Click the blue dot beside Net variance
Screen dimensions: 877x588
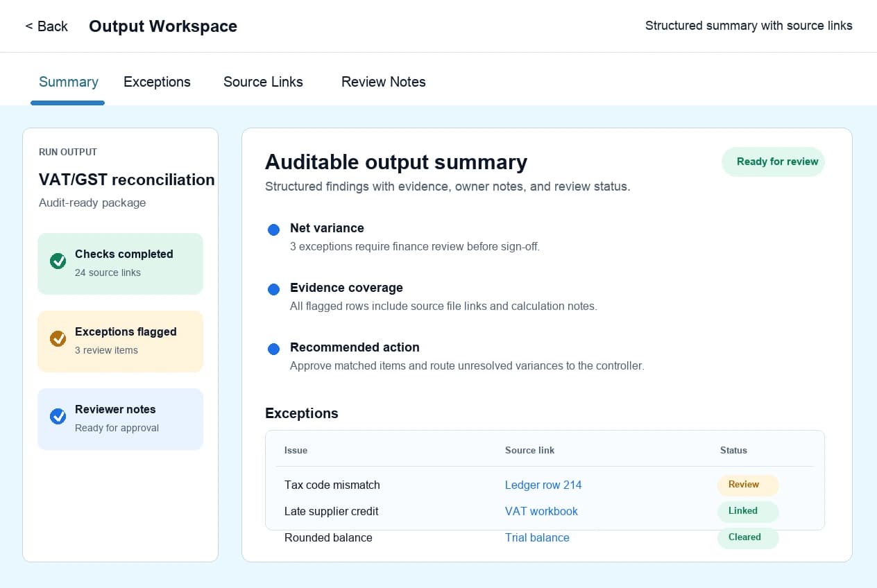coord(273,230)
